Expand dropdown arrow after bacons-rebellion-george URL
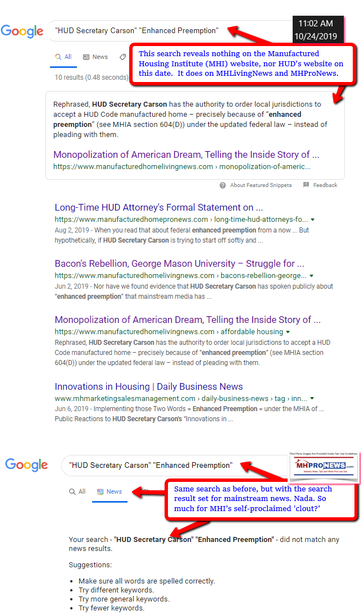Viewport: 364px width, 615px height. point(311,276)
